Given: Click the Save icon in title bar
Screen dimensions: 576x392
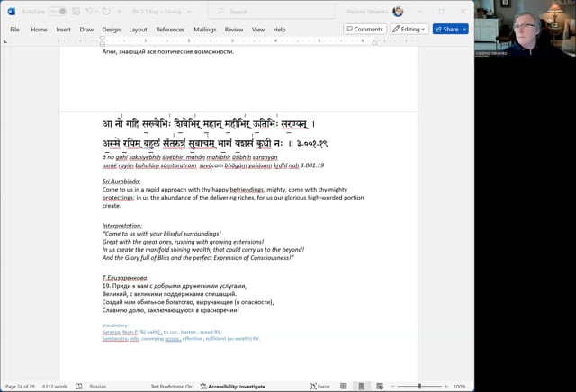Looking at the screenshot, I should pyautogui.click(x=76, y=12).
